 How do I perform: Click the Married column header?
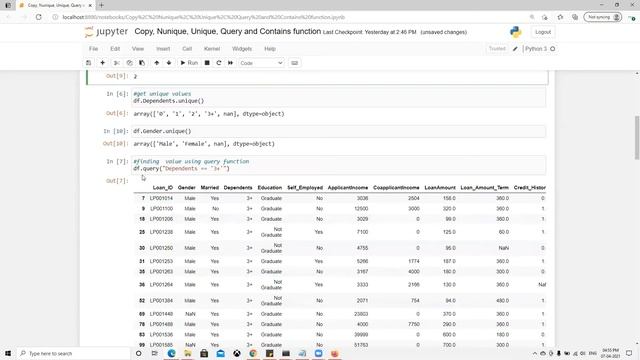(210, 188)
